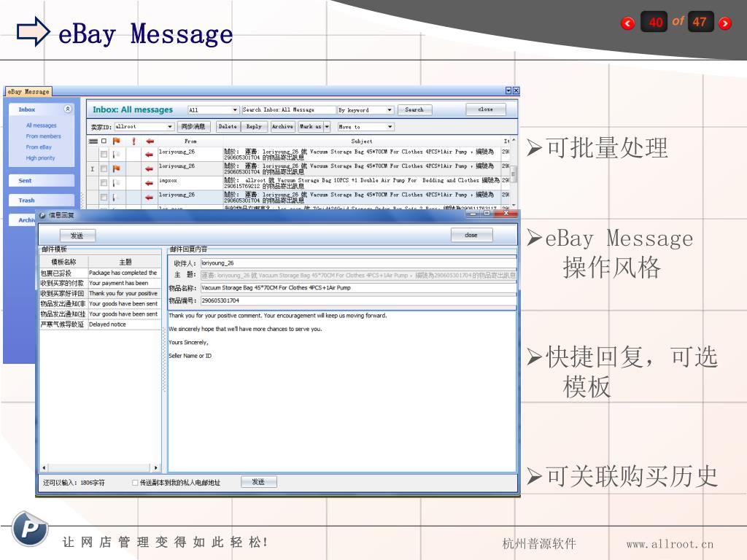This screenshot has width=747, height=560.
Task: Sort by the flag column header icon
Action: pyautogui.click(x=116, y=141)
